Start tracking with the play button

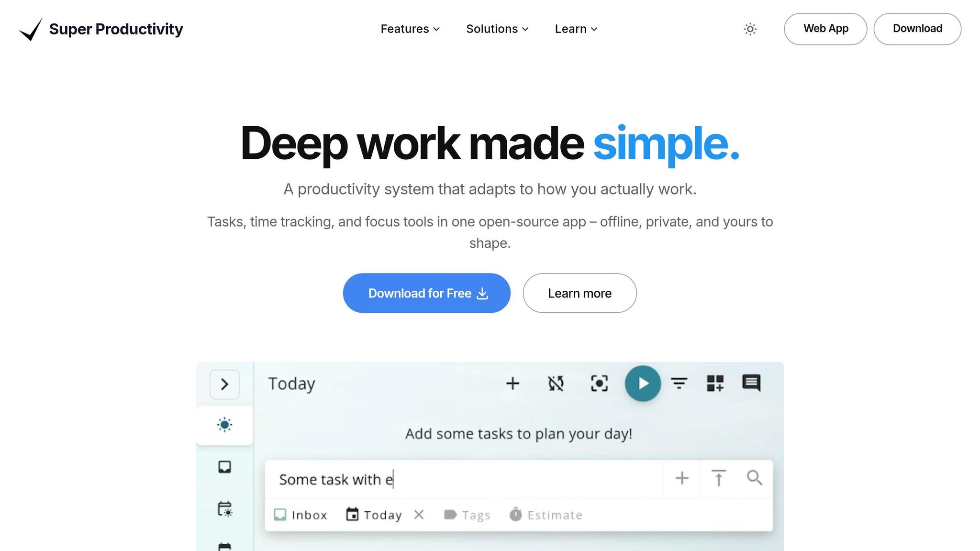click(x=643, y=383)
